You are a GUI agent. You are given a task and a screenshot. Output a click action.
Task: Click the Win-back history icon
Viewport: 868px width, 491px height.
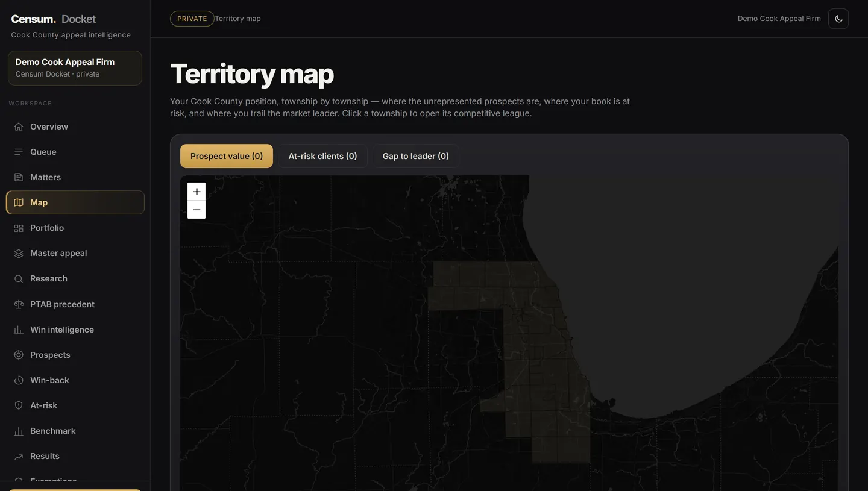[x=19, y=380]
